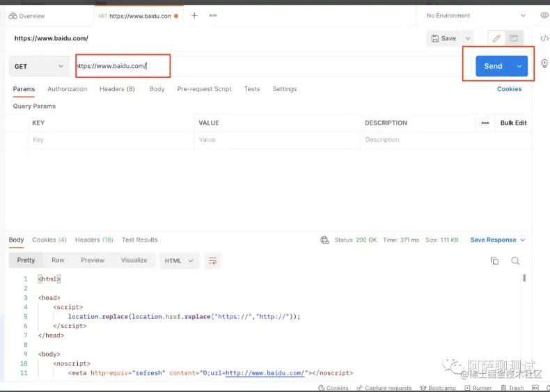The width and height of the screenshot is (550, 392).
Task: Click Save Response
Action: pos(493,240)
